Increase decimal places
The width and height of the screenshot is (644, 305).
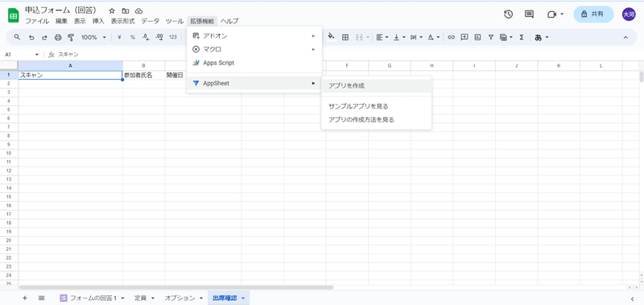(x=159, y=37)
